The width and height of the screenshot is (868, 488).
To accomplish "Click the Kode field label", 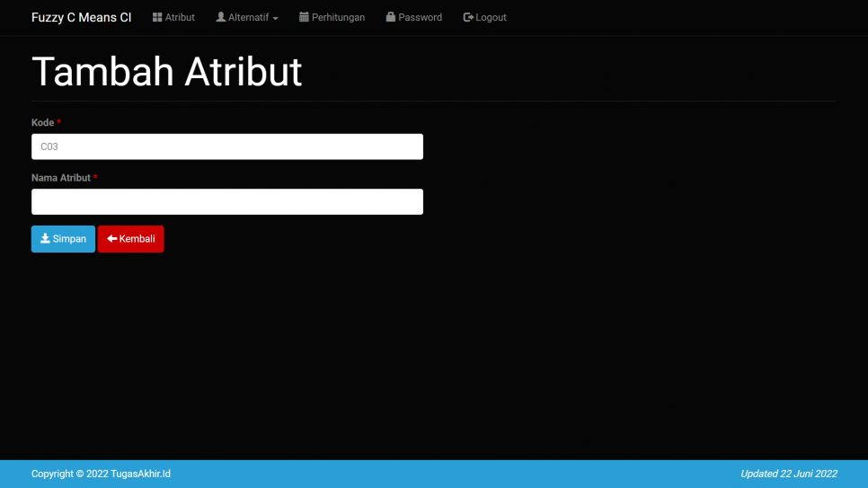I will click(x=42, y=122).
